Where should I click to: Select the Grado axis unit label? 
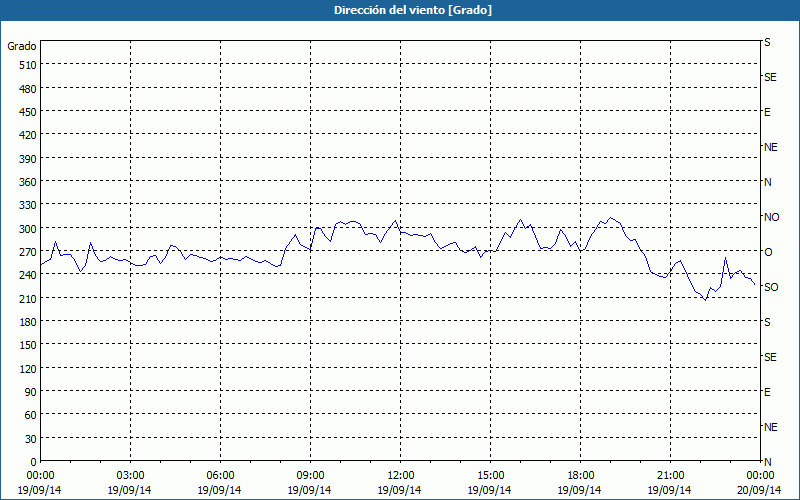click(x=22, y=46)
